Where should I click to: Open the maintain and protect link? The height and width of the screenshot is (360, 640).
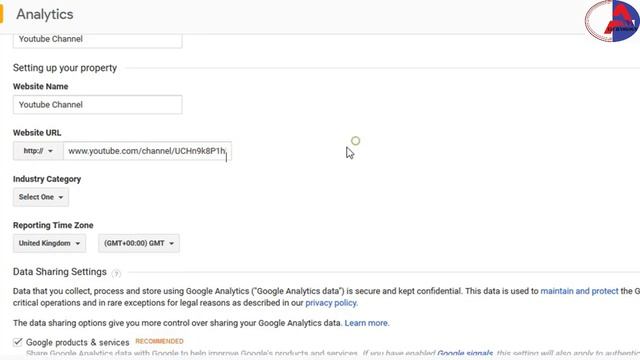coord(579,291)
